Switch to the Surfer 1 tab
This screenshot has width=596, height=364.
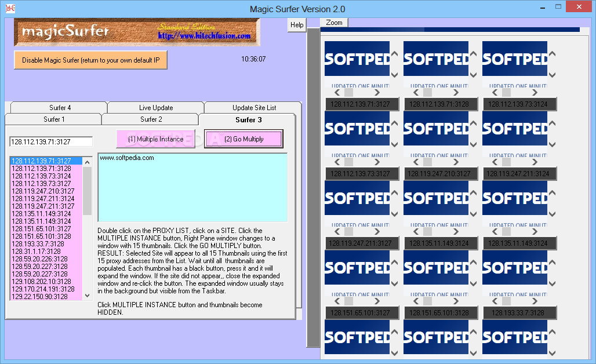[53, 119]
